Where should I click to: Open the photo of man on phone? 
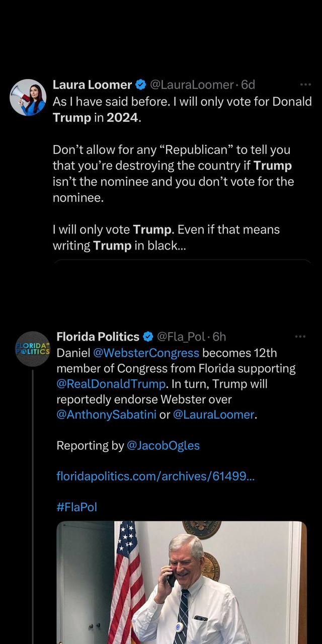click(181, 583)
